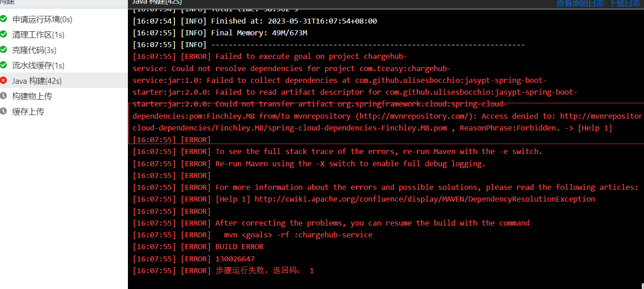644x289 pixels.
Task: Click green check icon beside 克隆代码
Action: click(x=3, y=50)
